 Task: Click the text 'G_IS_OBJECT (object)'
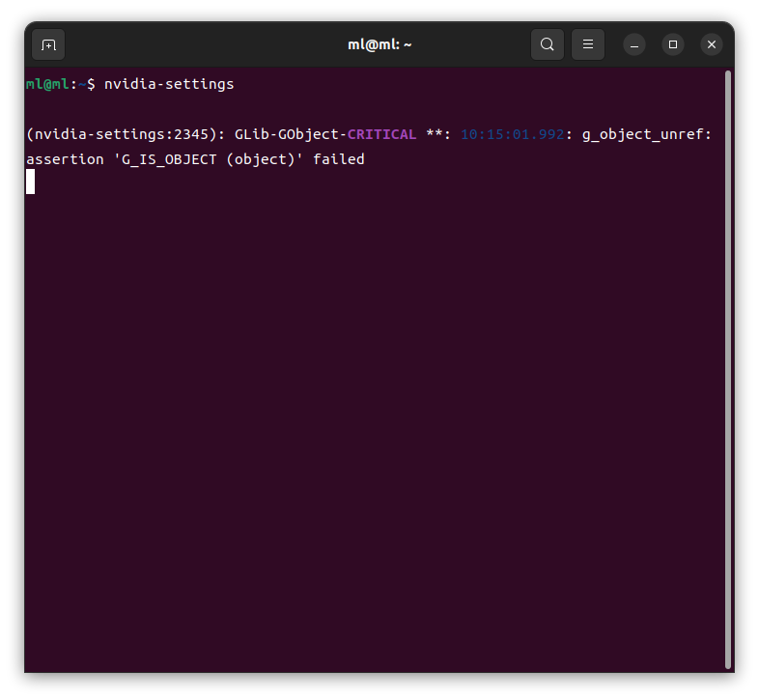208,159
